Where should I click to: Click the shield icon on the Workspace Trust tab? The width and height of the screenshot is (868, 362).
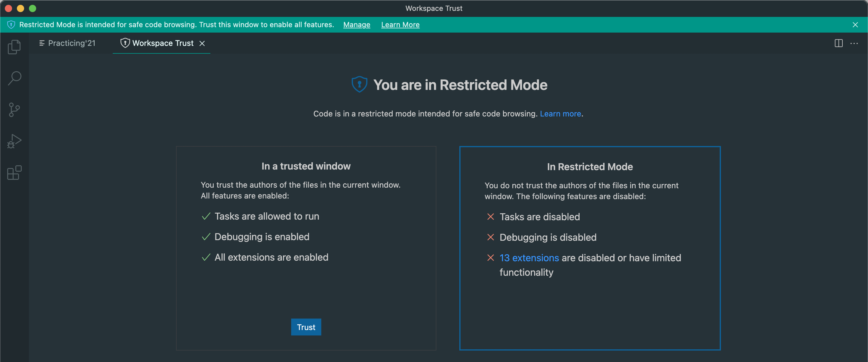point(125,43)
